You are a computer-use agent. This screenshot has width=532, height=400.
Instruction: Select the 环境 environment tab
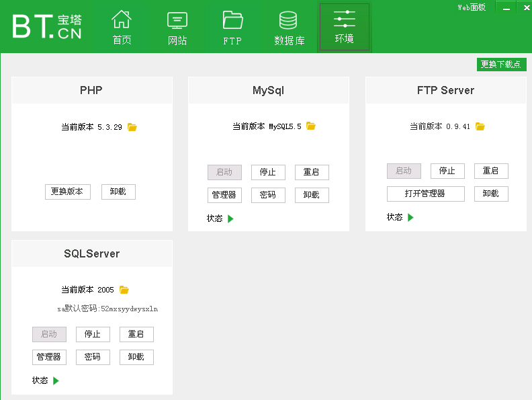click(x=345, y=27)
